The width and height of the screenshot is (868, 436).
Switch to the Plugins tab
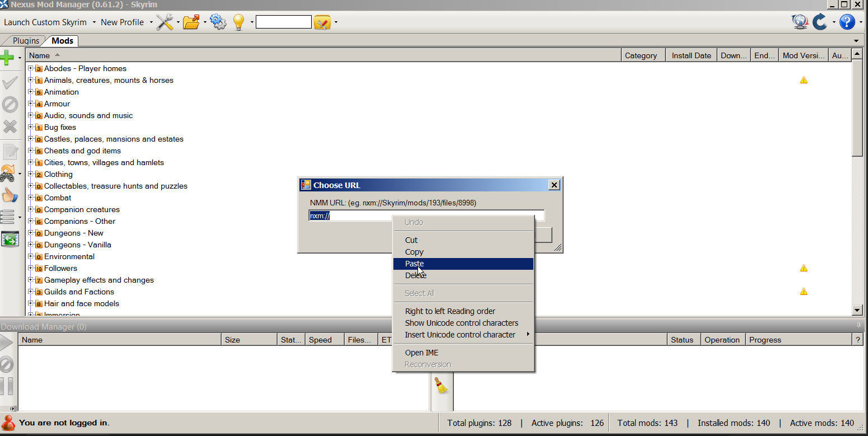point(26,41)
